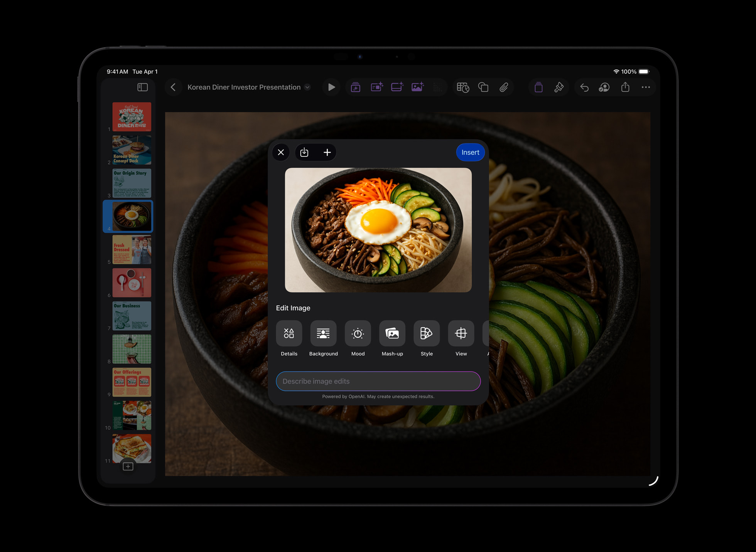Select slide 9 Our Offerings thumbnail
The height and width of the screenshot is (552, 756).
coord(131,382)
